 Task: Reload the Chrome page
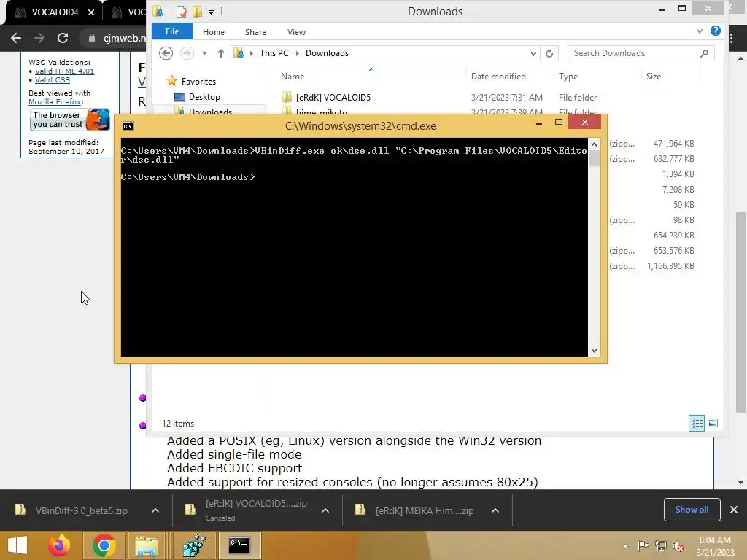(x=63, y=38)
